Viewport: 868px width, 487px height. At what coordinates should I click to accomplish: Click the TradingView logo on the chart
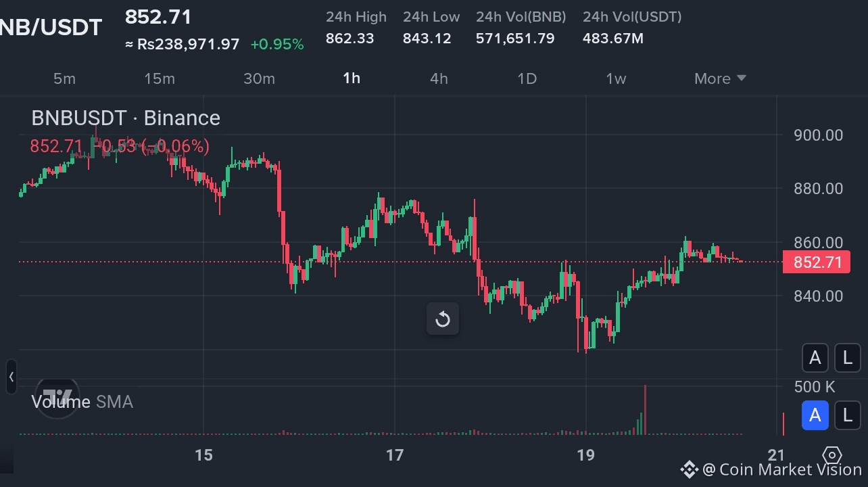tap(57, 396)
